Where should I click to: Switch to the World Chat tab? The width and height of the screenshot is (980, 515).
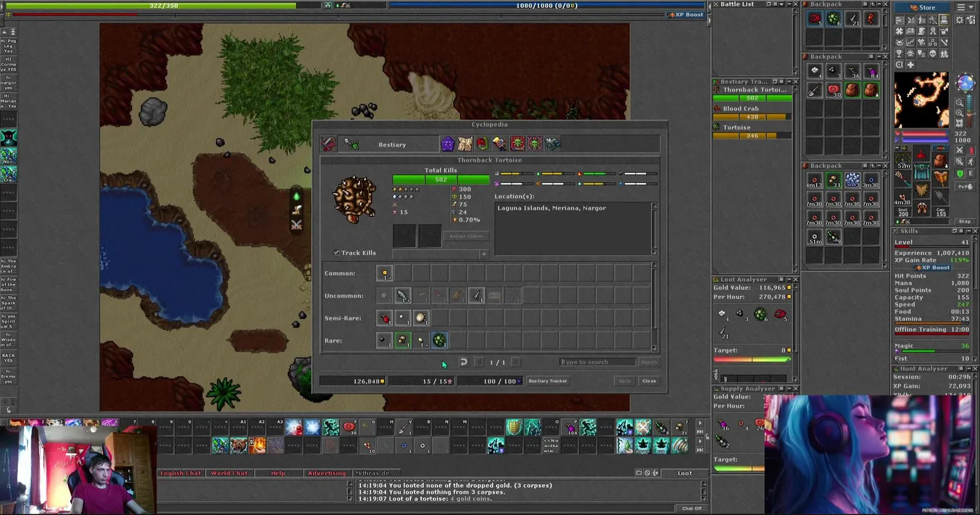[229, 473]
